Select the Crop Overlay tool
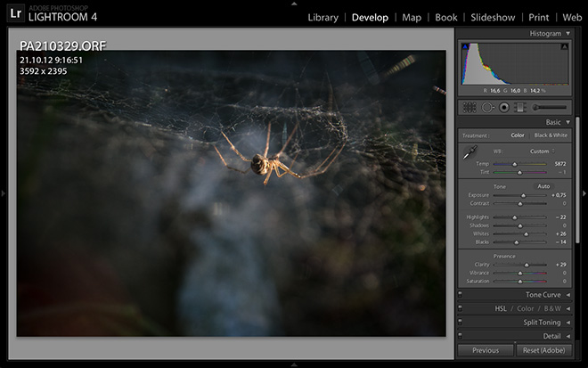 tap(470, 107)
